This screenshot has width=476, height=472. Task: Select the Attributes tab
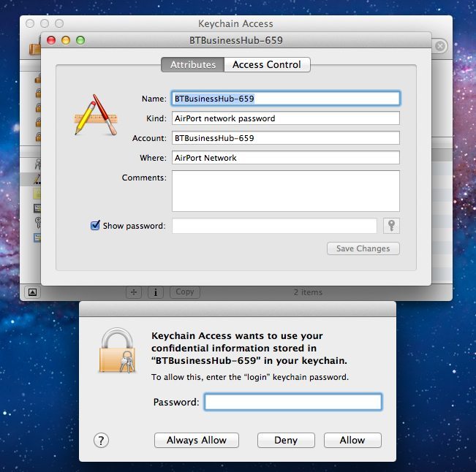coord(193,64)
